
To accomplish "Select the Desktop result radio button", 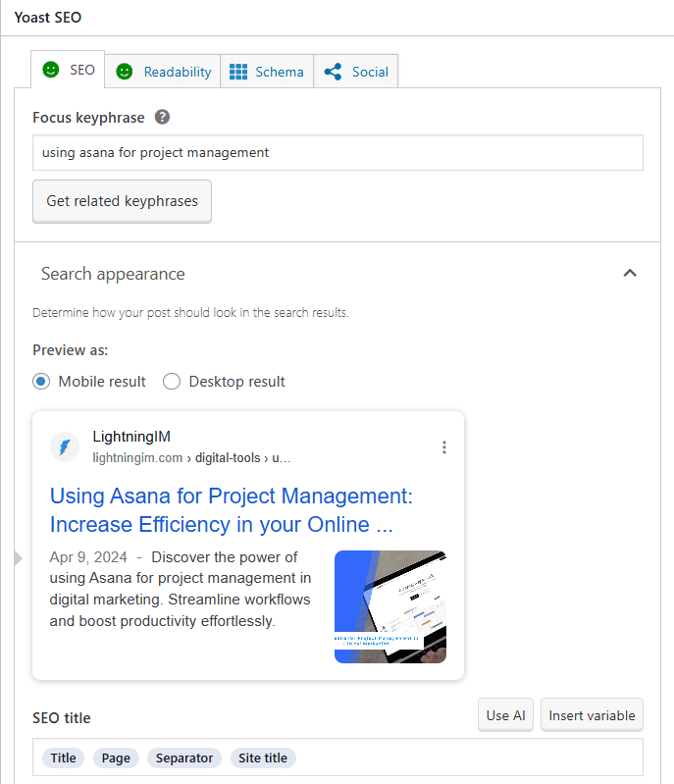I will 172,382.
